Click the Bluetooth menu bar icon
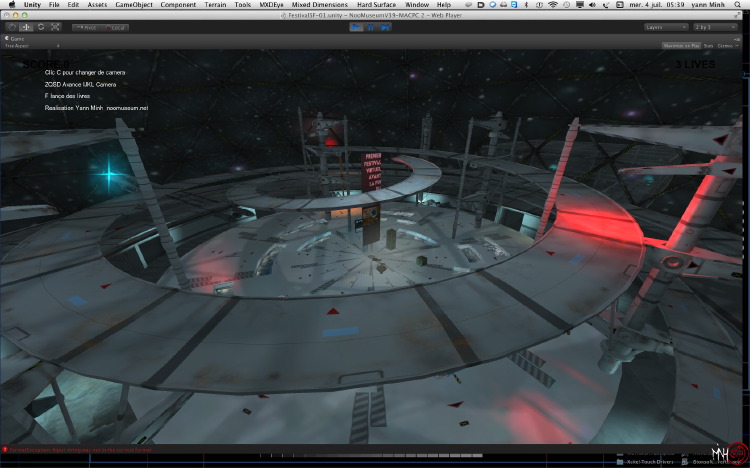750x468 pixels. (x=526, y=4)
